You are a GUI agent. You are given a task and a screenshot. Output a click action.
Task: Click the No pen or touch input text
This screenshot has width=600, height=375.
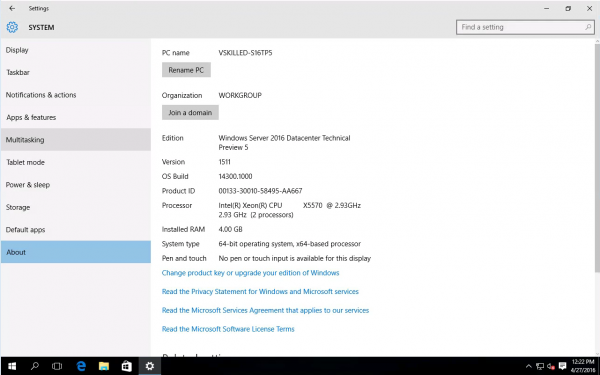coord(295,258)
